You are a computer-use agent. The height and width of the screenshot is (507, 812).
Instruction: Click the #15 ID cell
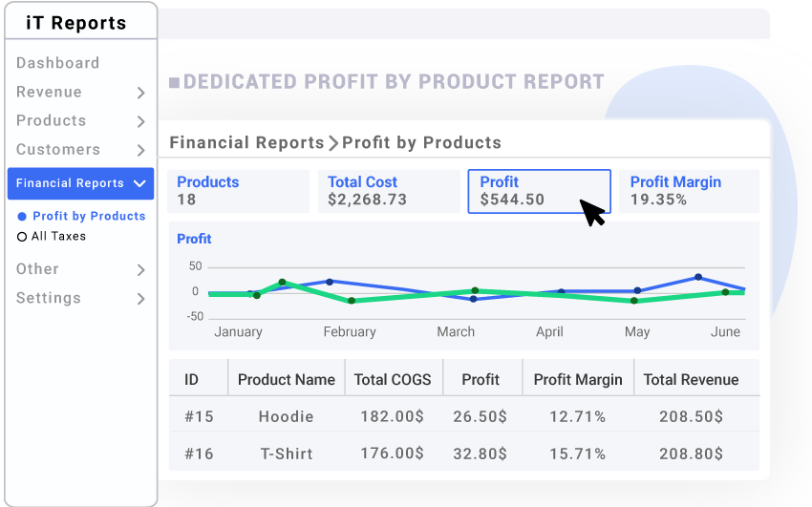coord(200,416)
